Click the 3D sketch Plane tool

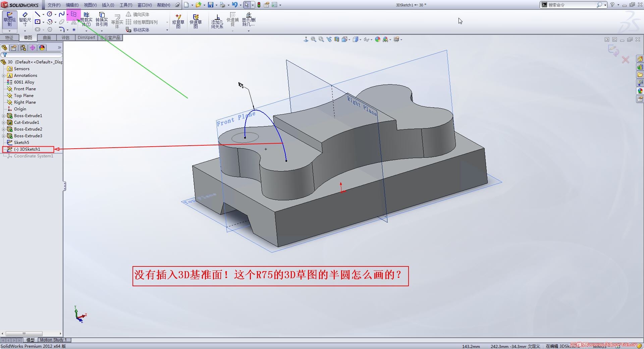point(74,14)
